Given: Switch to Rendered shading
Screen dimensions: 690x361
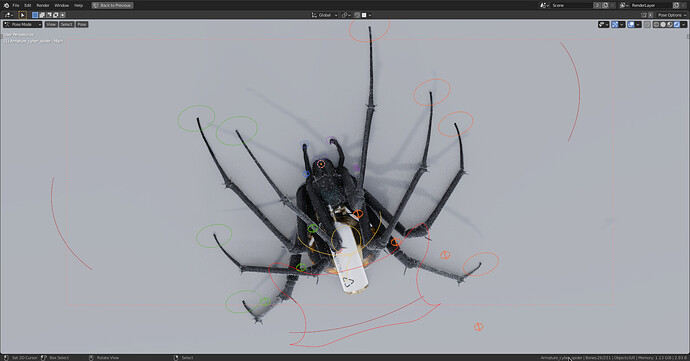Looking at the screenshot, I should coord(677,25).
